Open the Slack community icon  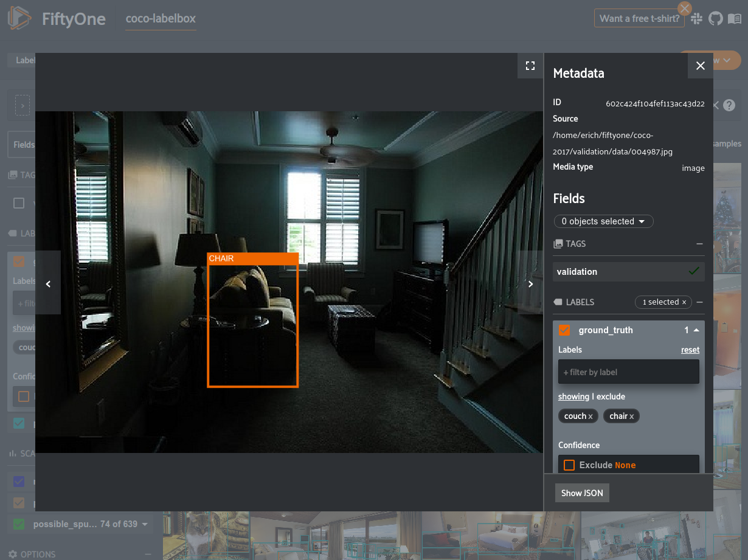pyautogui.click(x=697, y=19)
